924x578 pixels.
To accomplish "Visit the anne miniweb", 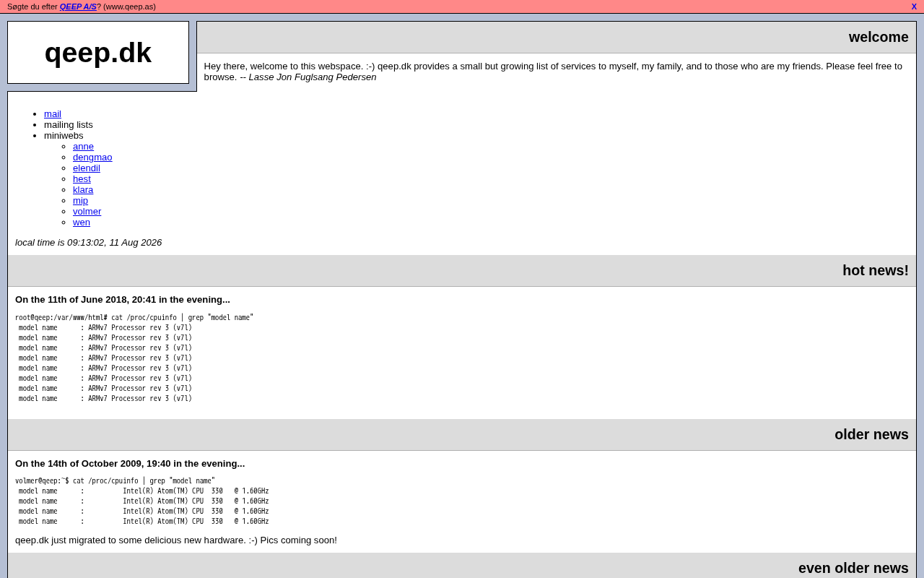I will tap(83, 146).
